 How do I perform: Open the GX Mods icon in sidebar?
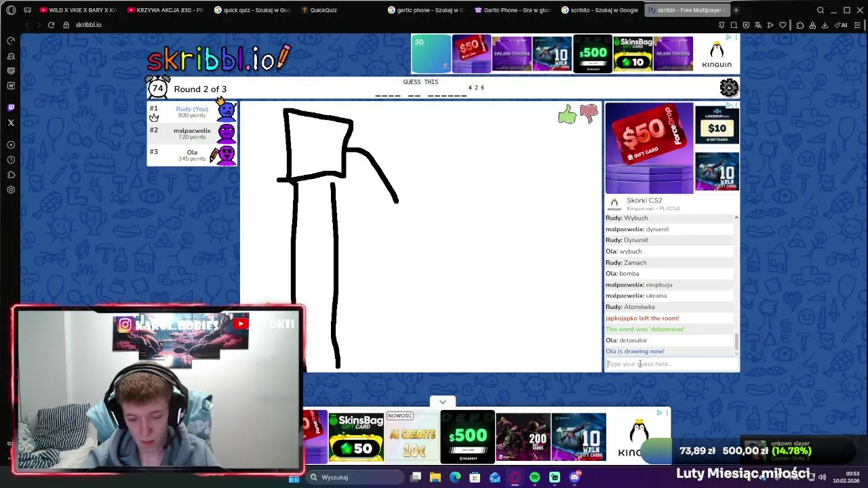tap(11, 85)
